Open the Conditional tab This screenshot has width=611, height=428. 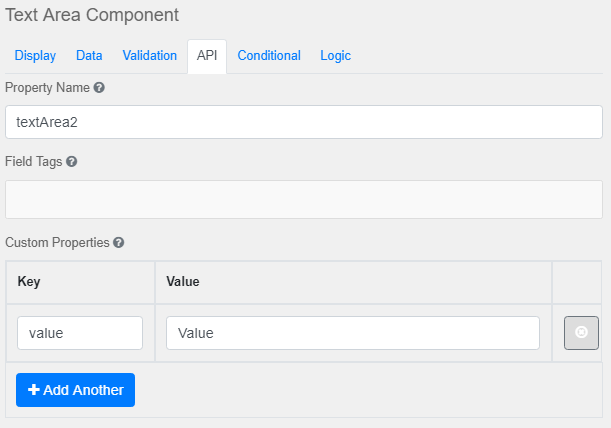[x=269, y=56]
